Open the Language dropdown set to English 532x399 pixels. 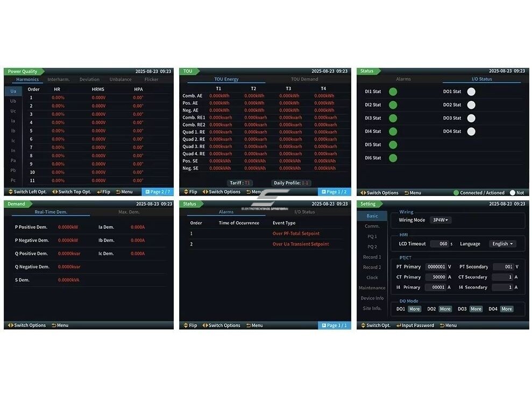(x=502, y=244)
